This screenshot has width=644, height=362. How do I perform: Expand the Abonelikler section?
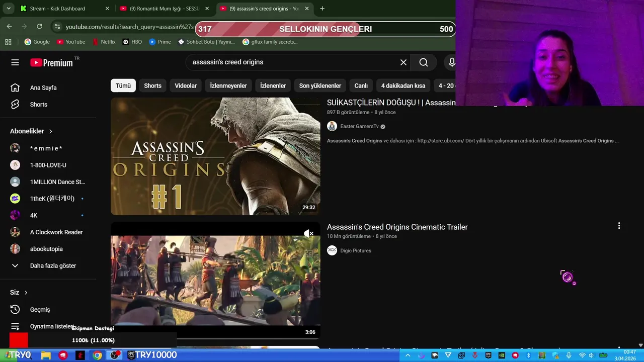coord(31,131)
